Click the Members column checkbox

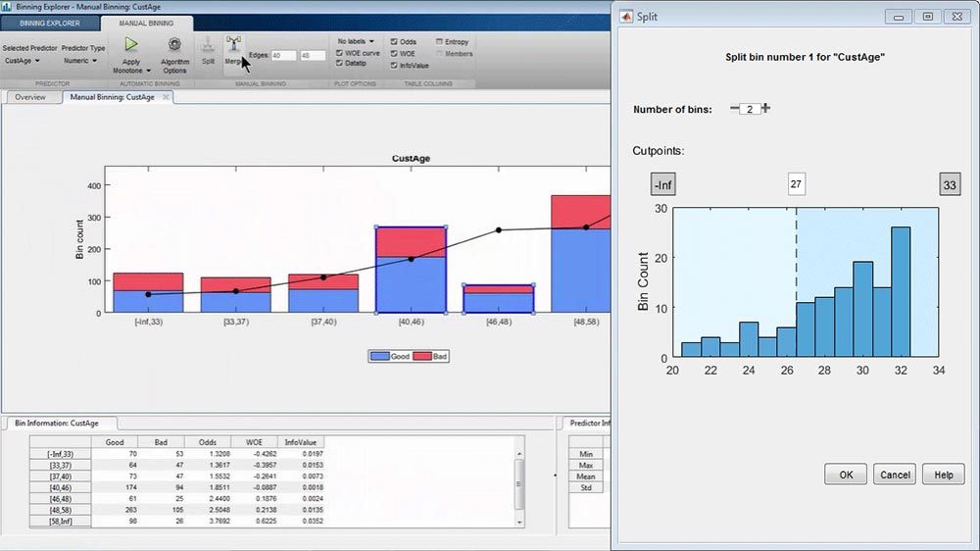click(x=439, y=54)
